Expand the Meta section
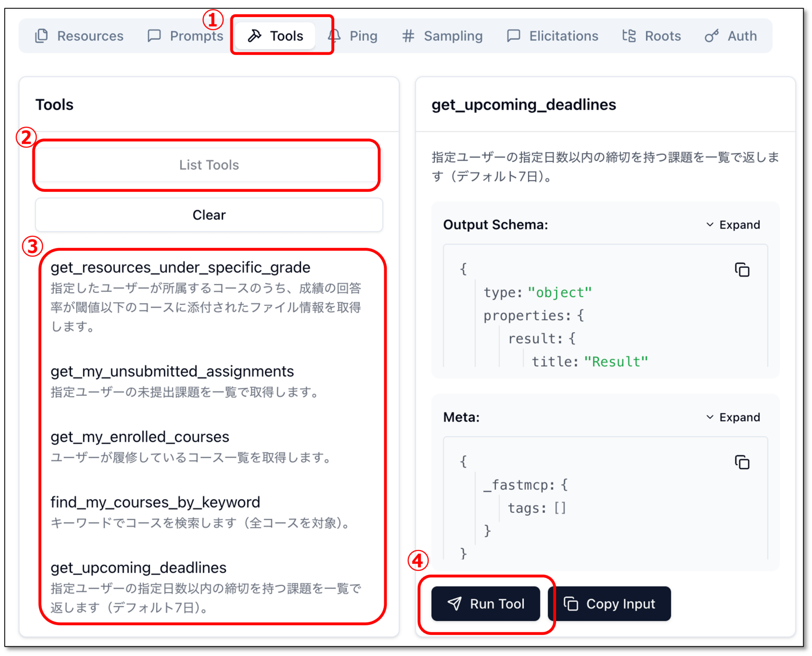 (733, 417)
